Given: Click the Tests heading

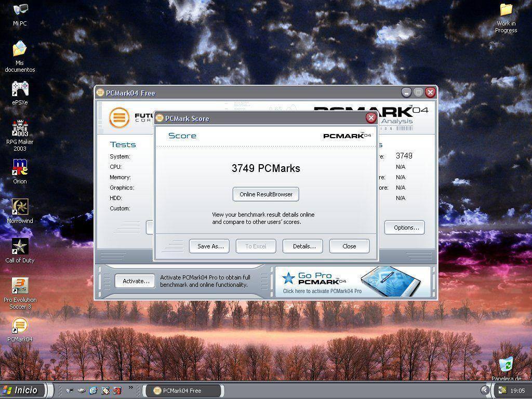Looking at the screenshot, I should (x=123, y=144).
